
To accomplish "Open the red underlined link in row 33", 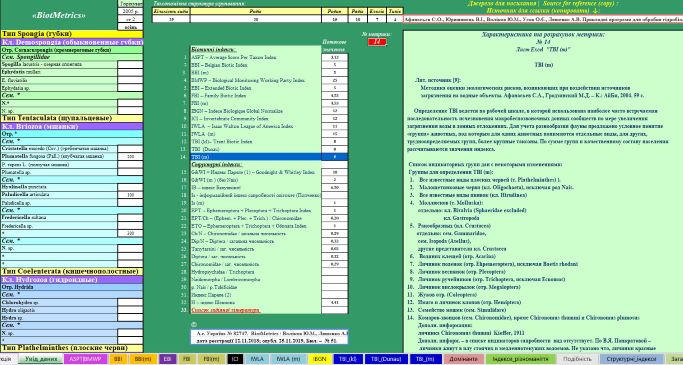I will click(x=226, y=310).
